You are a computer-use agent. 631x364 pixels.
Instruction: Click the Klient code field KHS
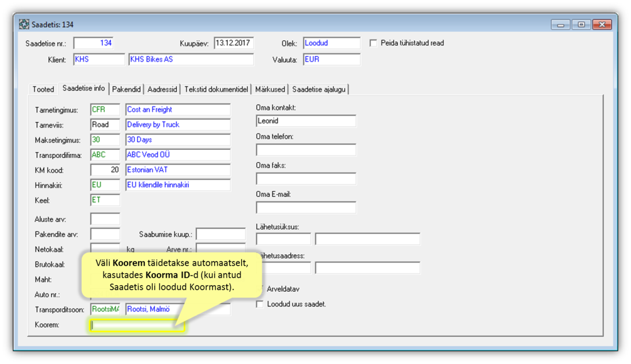99,60
